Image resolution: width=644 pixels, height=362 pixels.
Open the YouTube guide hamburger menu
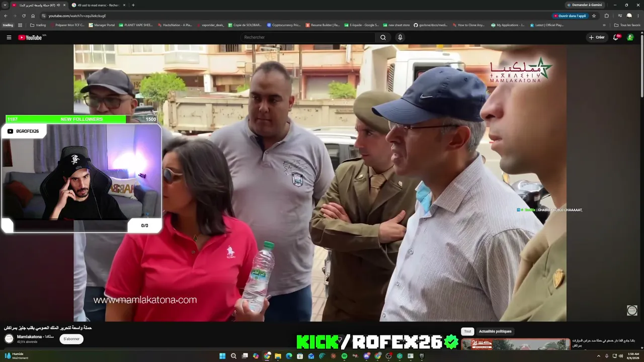click(9, 37)
